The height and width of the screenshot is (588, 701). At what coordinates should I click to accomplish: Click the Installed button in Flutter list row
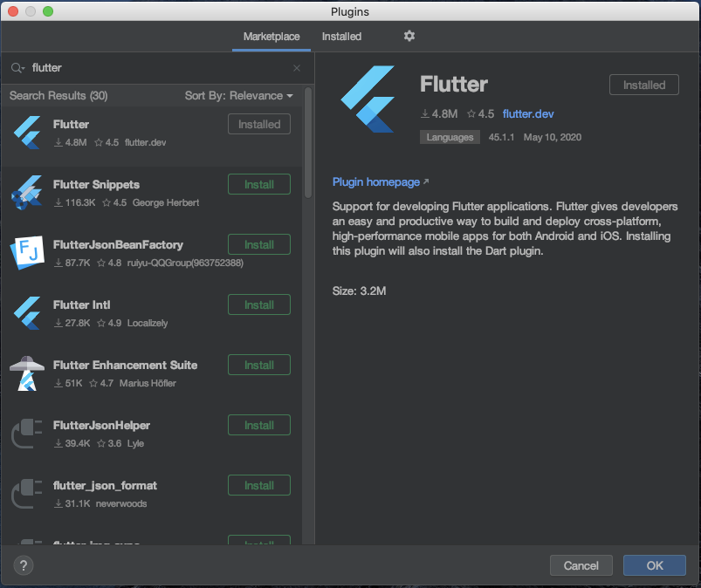(259, 124)
